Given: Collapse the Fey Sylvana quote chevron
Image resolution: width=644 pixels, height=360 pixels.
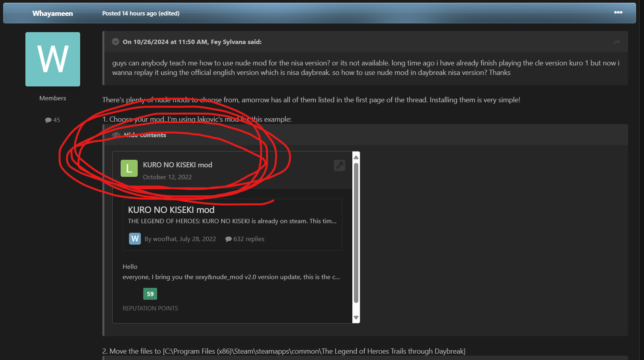Looking at the screenshot, I should (x=115, y=42).
